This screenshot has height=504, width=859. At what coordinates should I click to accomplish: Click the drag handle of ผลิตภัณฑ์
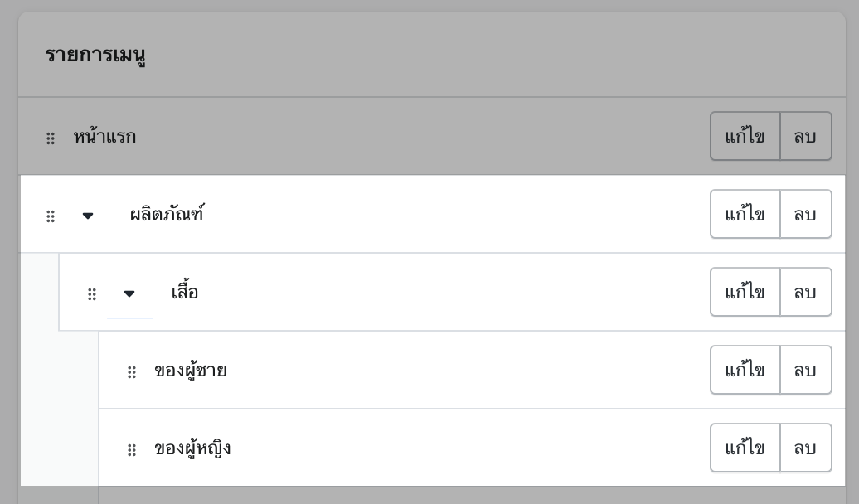point(51,216)
